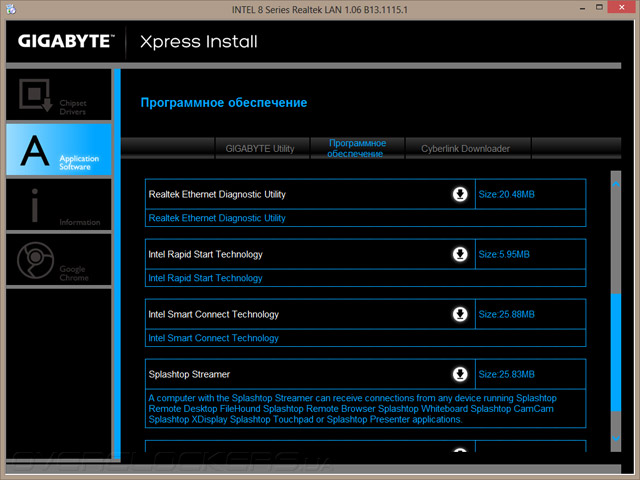Open the Information section
The image size is (640, 480).
(x=59, y=205)
